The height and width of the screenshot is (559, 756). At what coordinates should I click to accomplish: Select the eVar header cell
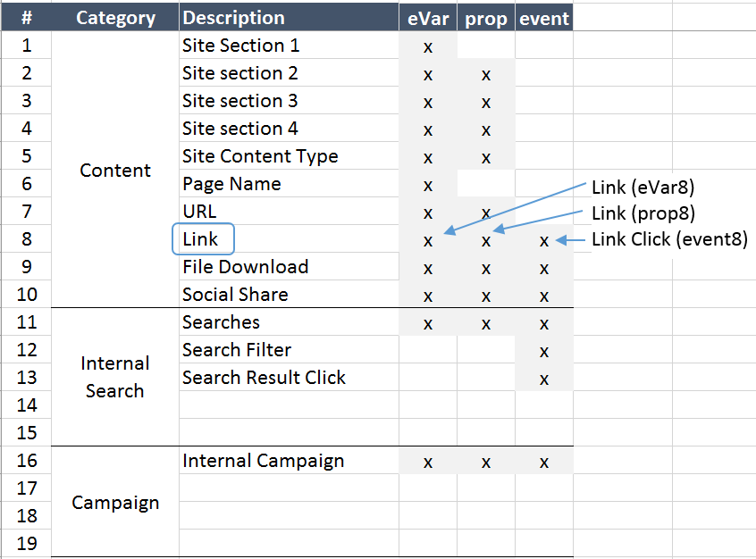428,17
